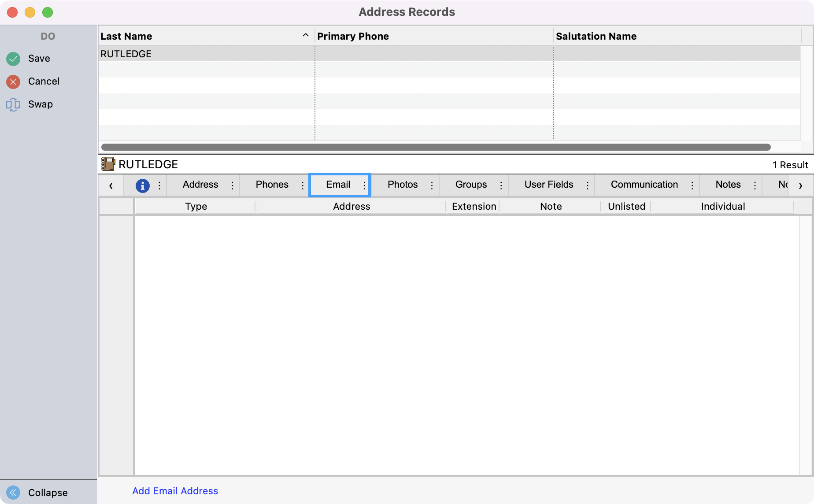Screen dimensions: 814x504
Task: Open the Phones tab options menu dots
Action: click(x=303, y=185)
